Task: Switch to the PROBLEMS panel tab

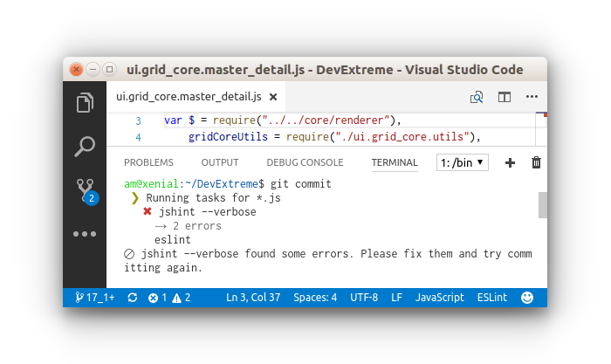Action: tap(148, 162)
